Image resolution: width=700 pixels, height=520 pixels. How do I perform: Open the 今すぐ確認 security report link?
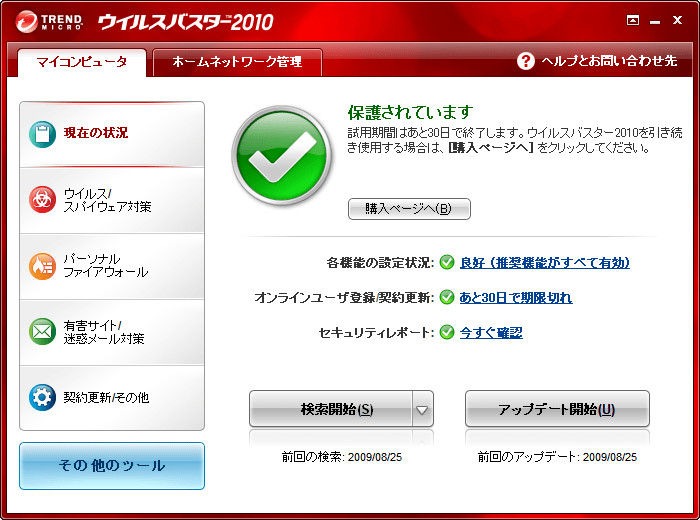491,333
